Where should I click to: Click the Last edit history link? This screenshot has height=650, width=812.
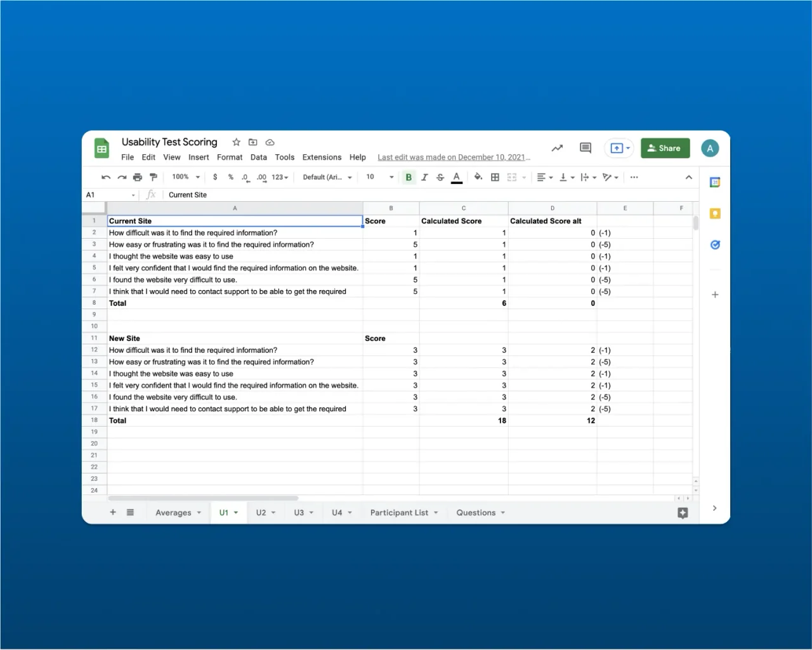coord(454,157)
